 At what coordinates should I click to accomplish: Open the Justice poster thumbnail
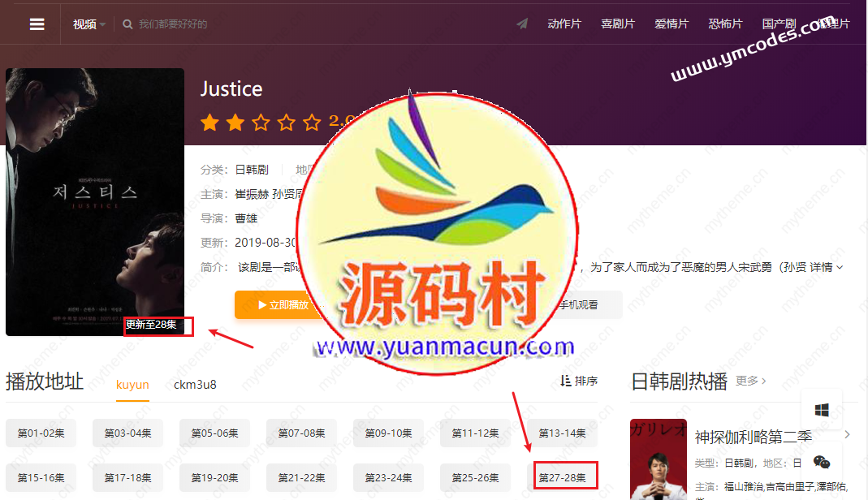tap(95, 201)
